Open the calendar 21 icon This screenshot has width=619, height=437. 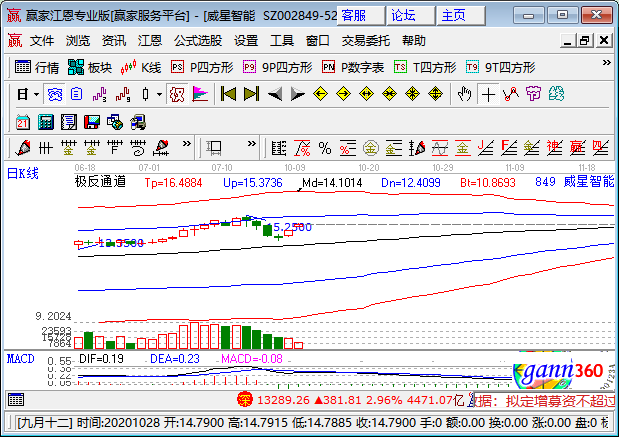(23, 122)
